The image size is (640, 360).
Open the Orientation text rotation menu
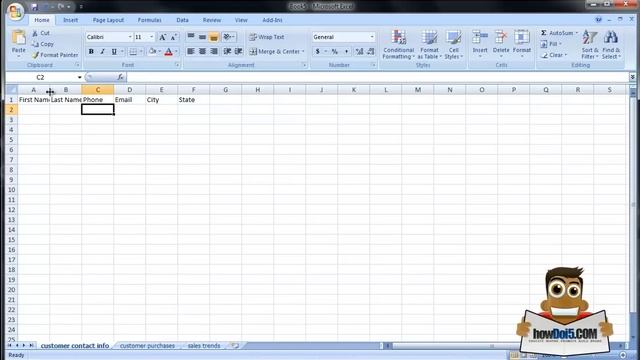coord(229,37)
